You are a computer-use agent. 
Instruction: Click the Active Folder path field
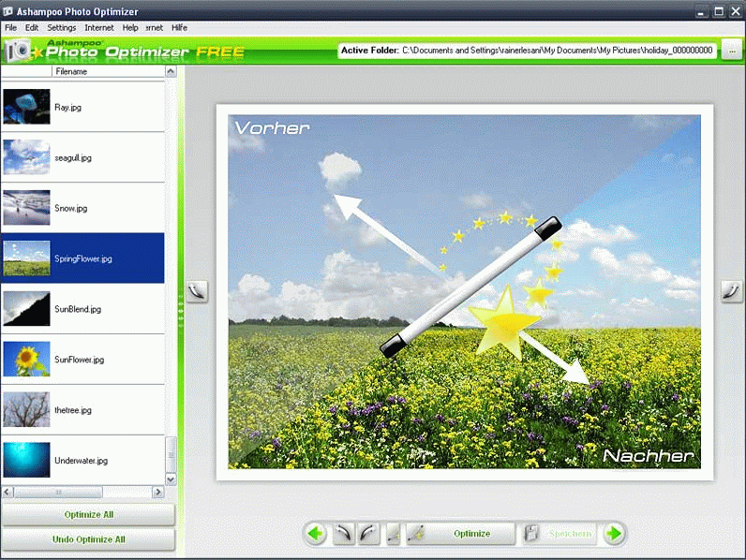tap(527, 51)
